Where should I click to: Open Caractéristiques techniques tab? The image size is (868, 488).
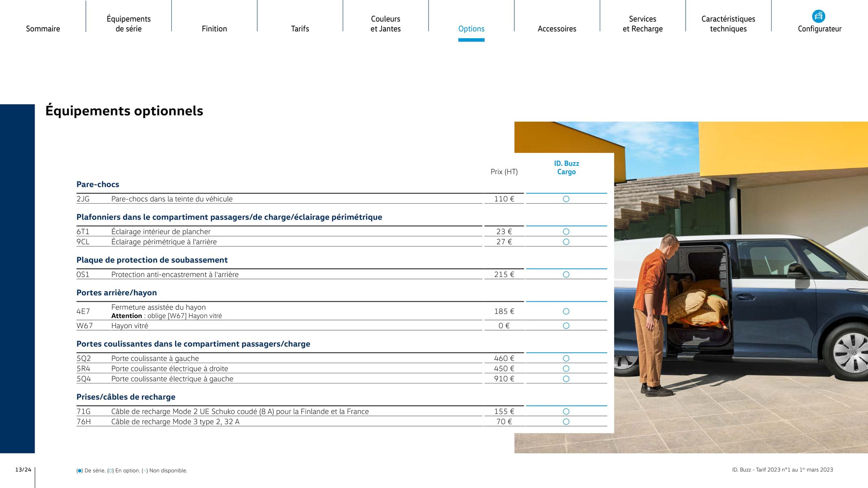pos(728,24)
